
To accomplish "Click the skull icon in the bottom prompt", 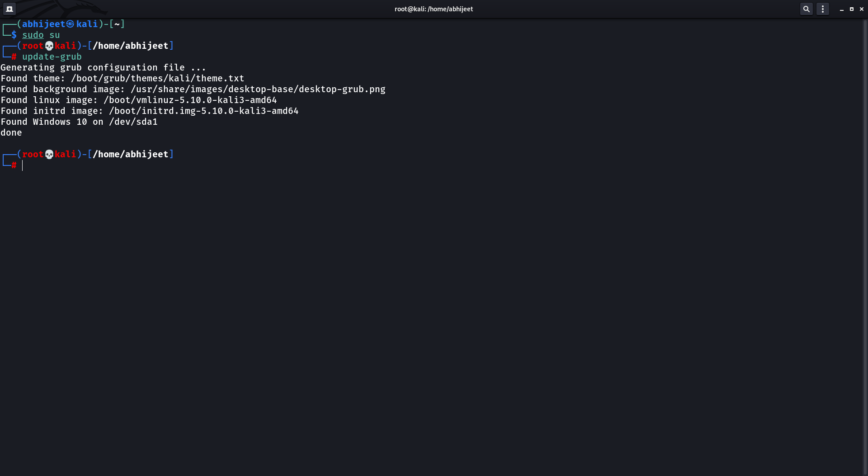I will pos(49,154).
